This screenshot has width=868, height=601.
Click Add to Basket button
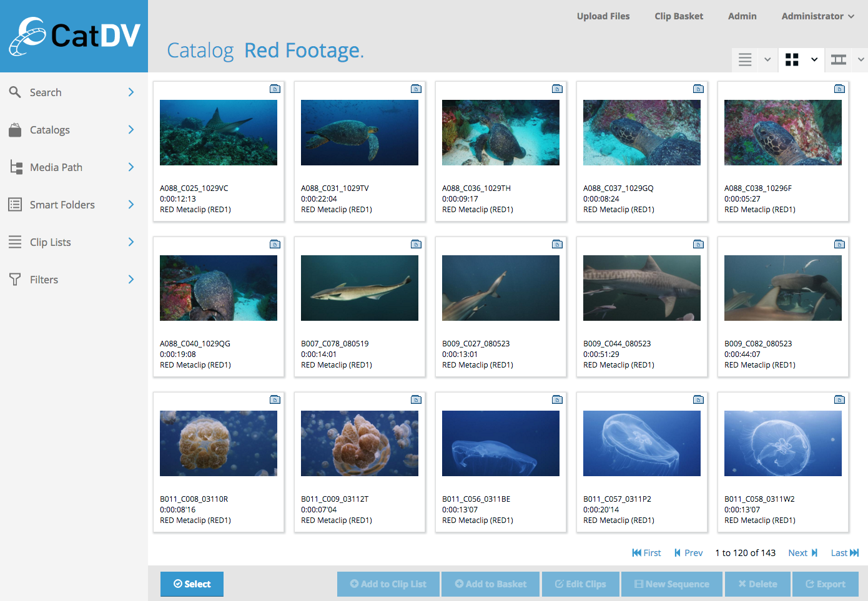click(x=490, y=584)
